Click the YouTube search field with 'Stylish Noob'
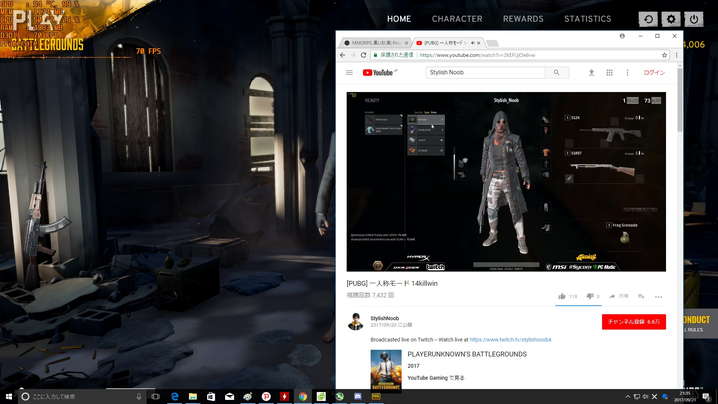Image resolution: width=718 pixels, height=404 pixels. pyautogui.click(x=485, y=72)
